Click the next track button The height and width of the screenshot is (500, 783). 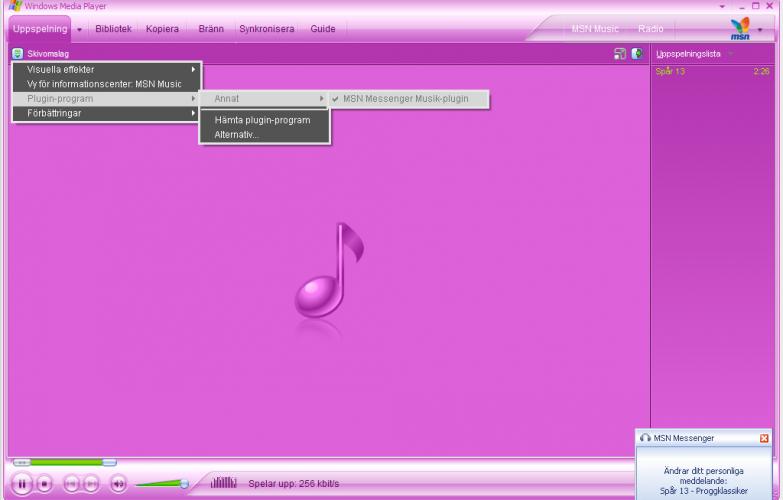click(x=92, y=484)
